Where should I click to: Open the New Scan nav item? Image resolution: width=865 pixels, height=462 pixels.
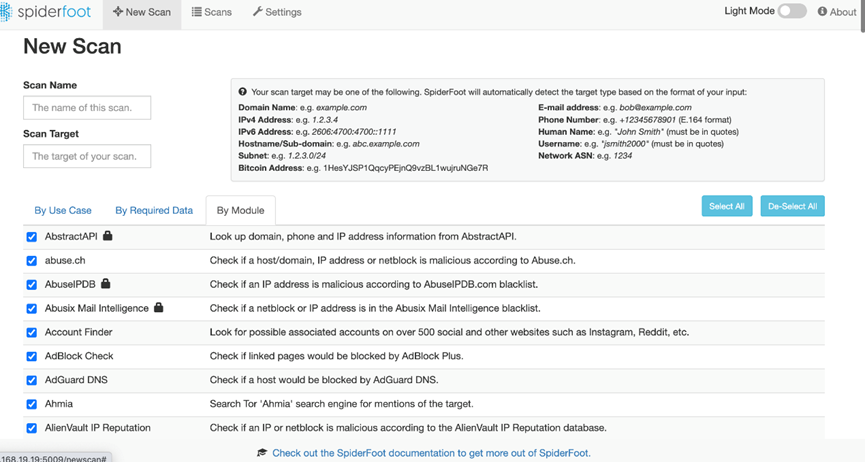click(142, 12)
